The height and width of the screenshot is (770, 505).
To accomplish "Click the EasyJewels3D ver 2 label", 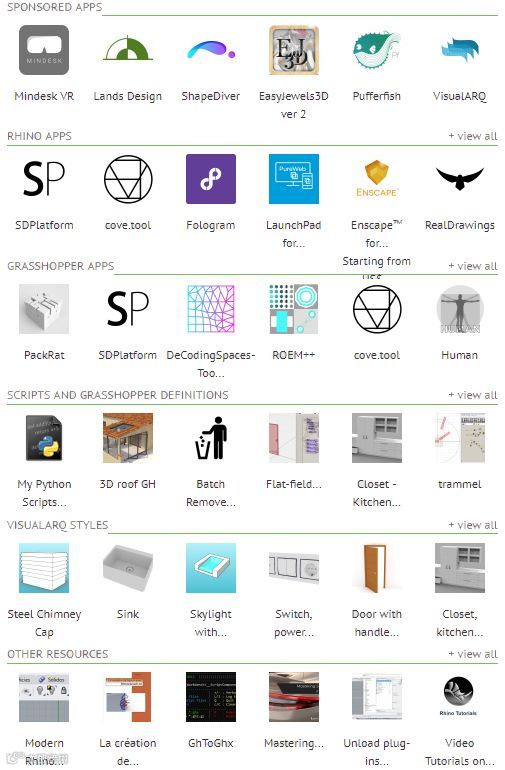I will (x=294, y=105).
